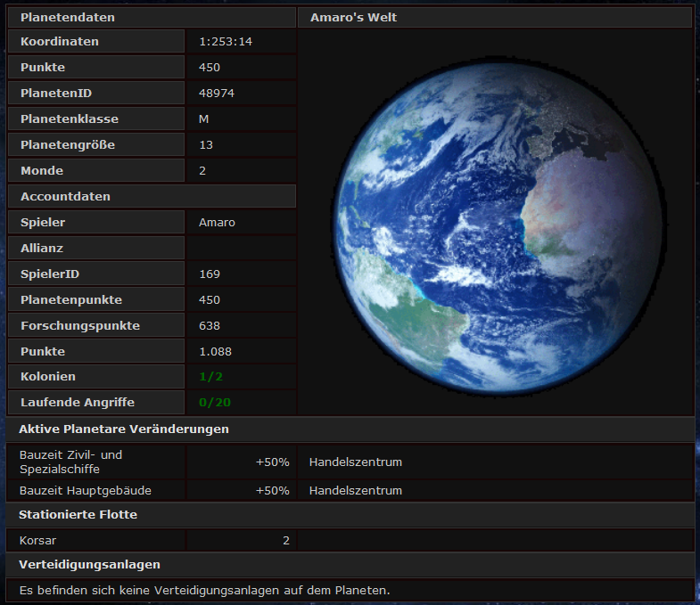Click the empty Allianz value cell
The width and height of the screenshot is (700, 605).
coord(241,248)
